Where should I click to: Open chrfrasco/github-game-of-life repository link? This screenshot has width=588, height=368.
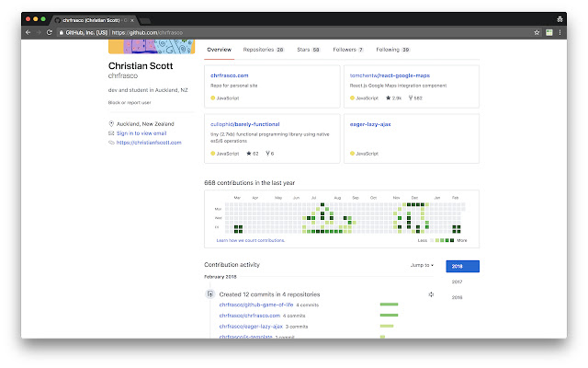tap(256, 305)
